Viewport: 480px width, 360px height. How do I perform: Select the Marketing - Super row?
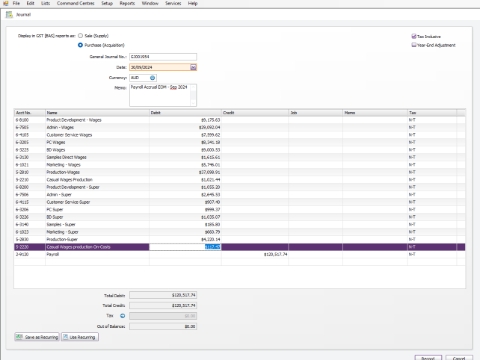[240, 232]
